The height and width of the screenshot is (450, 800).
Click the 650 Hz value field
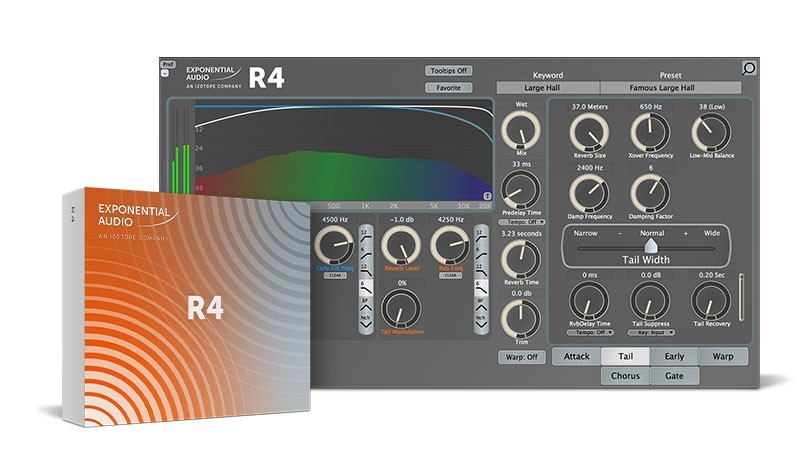coord(651,107)
